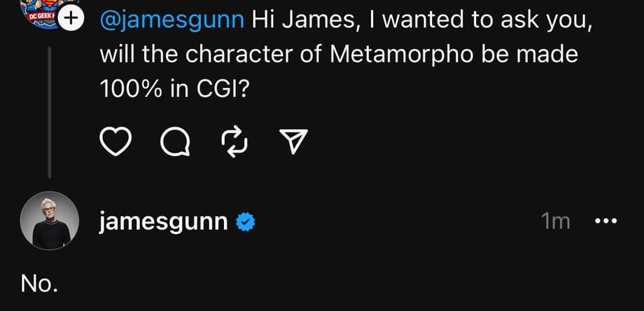Click the vertical thread connector line
Screen dimensions: 644x311
49,112
